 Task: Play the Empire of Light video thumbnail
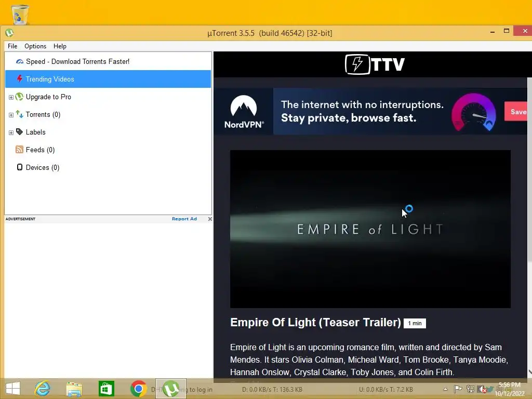tap(370, 229)
